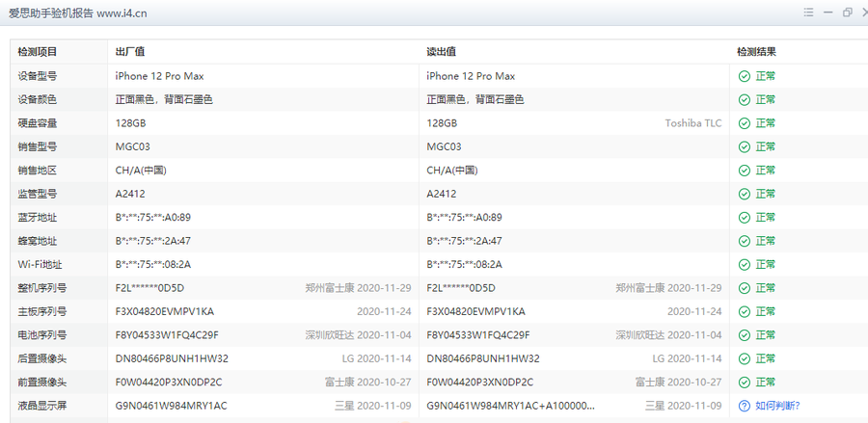Click the restore window icon
This screenshot has height=423, width=868.
[847, 13]
